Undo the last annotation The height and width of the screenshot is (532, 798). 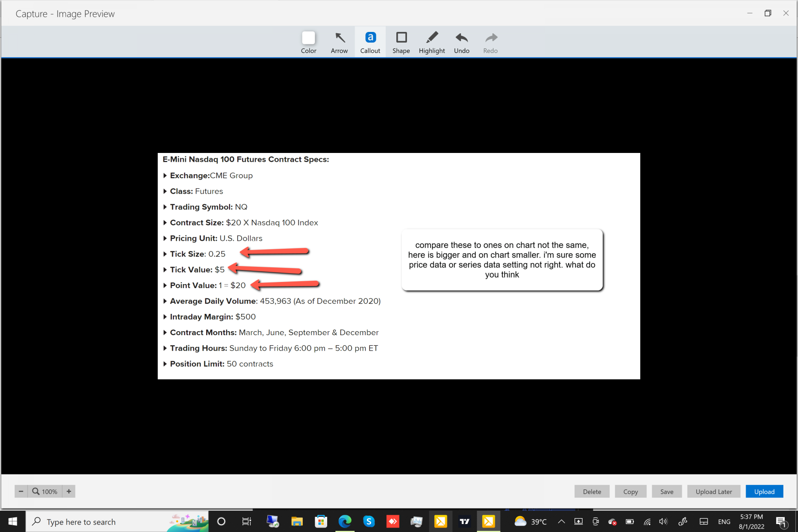click(x=462, y=43)
